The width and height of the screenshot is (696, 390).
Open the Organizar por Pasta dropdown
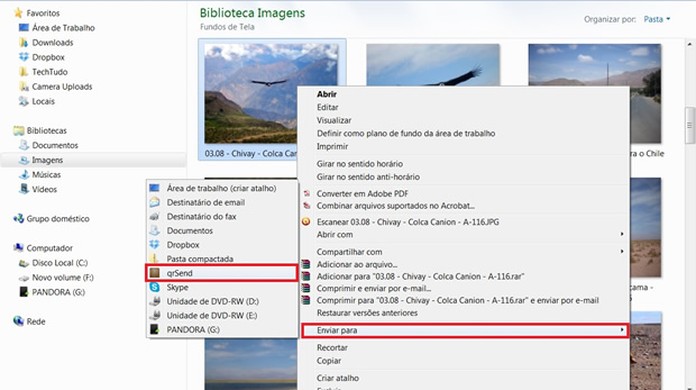[657, 19]
